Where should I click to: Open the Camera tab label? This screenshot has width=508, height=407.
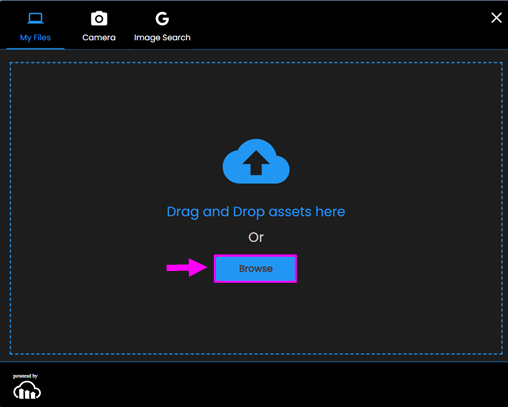[x=99, y=38]
